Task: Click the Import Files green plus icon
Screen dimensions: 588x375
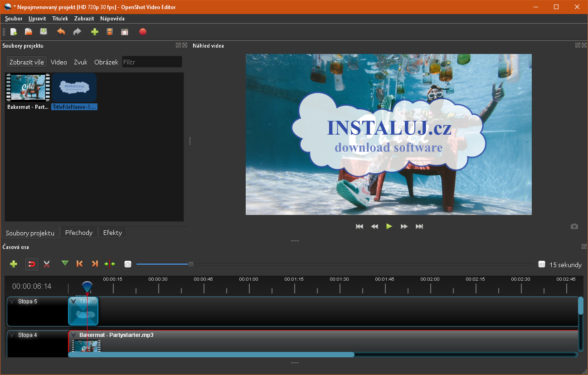Action: pos(94,32)
